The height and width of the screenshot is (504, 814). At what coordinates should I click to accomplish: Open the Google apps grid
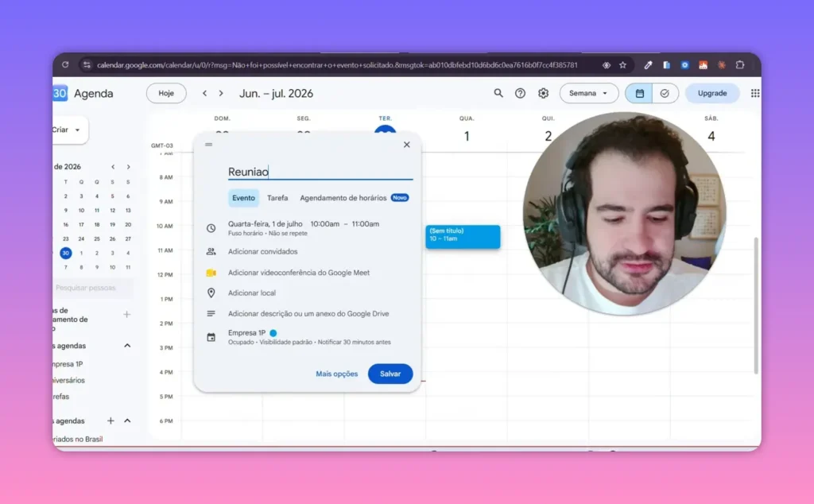(755, 94)
